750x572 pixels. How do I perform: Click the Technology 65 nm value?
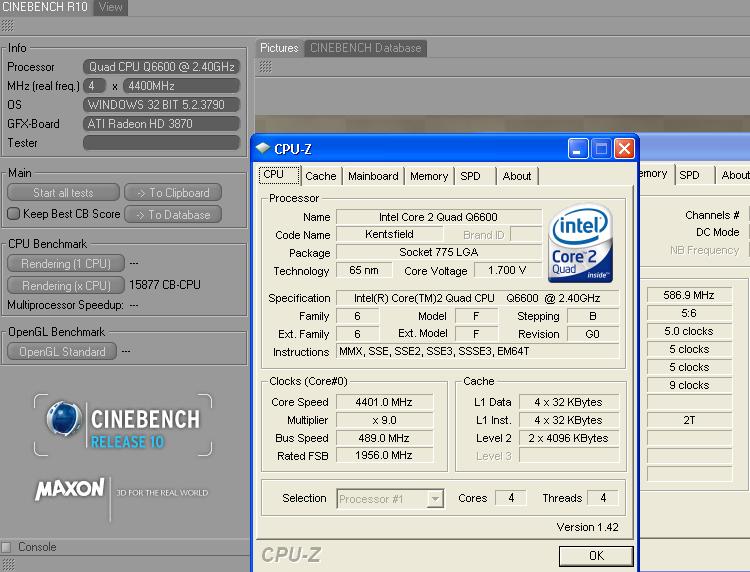click(364, 271)
